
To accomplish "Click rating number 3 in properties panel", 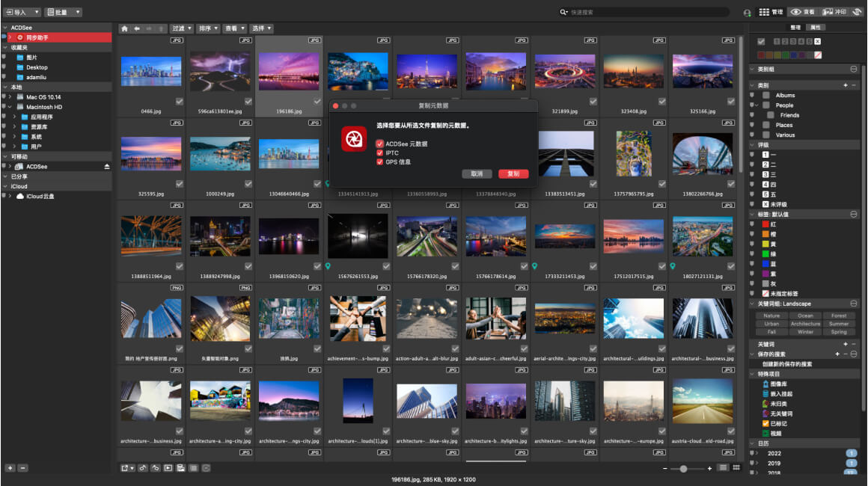I will 793,41.
